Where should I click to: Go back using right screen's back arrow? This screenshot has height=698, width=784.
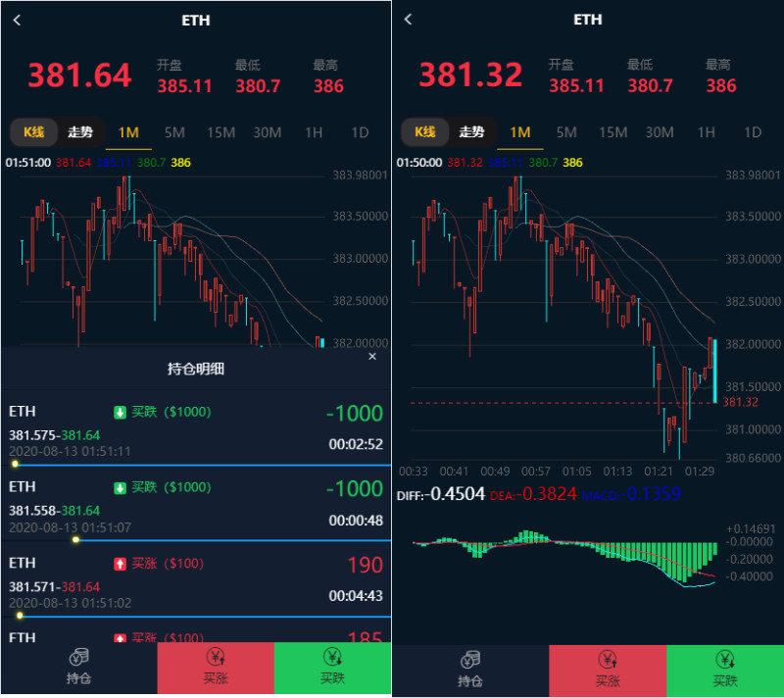pyautogui.click(x=408, y=19)
